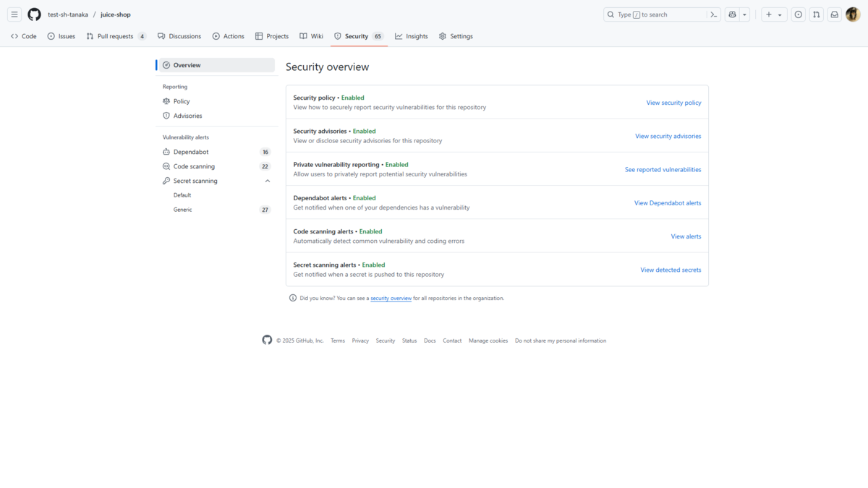Open Status in the footer

(x=409, y=341)
